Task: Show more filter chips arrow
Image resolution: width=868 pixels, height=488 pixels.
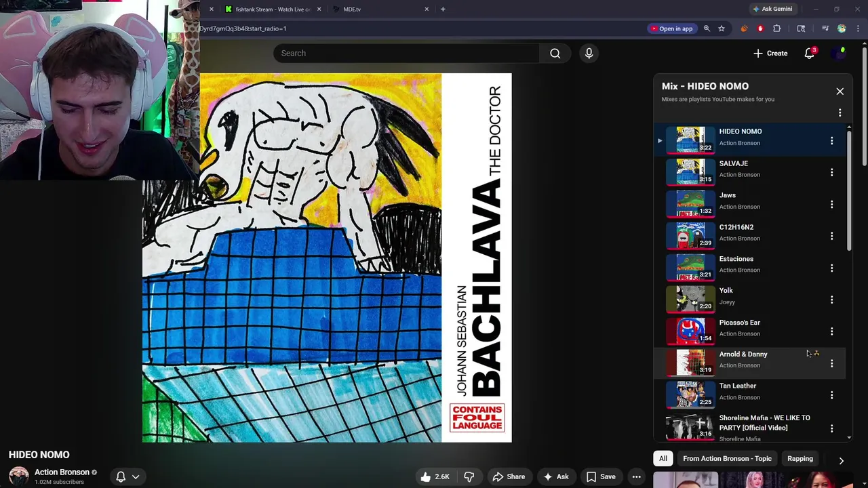Action: coord(841,460)
